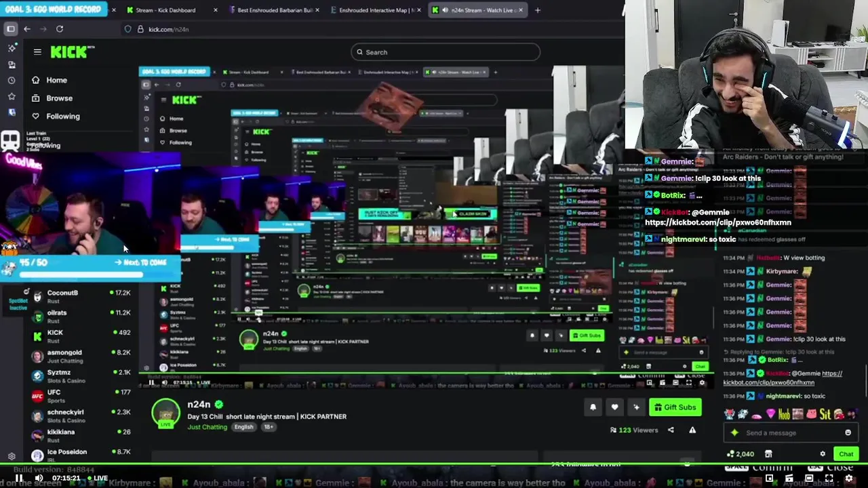Jump to LIVE in the outer player
This screenshot has width=868, height=488.
(x=97, y=478)
